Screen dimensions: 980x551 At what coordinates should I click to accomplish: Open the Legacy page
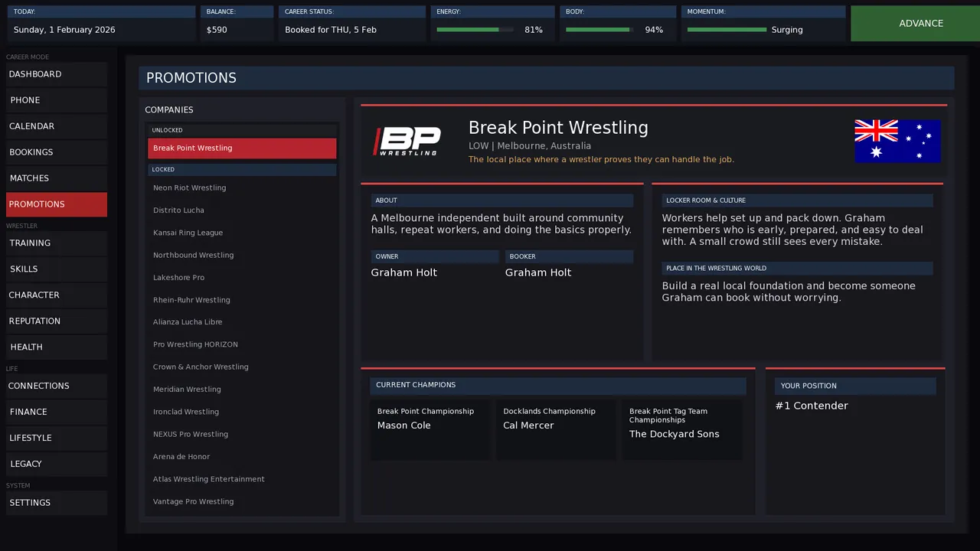tap(57, 465)
